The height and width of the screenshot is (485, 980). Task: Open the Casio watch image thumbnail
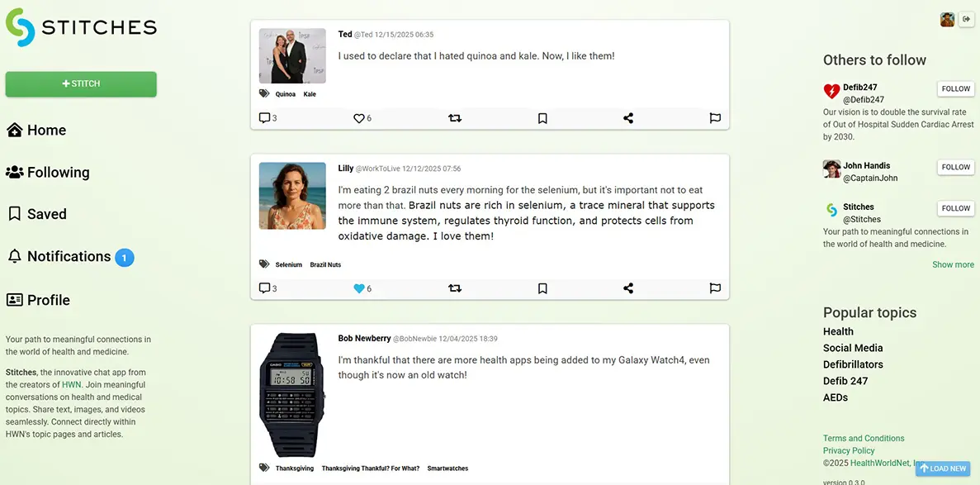click(x=292, y=395)
